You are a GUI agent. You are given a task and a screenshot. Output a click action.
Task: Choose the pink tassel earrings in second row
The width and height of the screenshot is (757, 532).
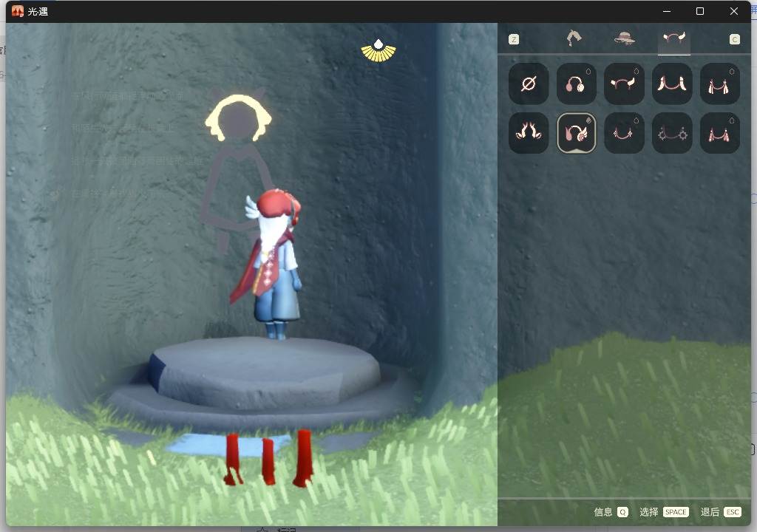pyautogui.click(x=719, y=133)
